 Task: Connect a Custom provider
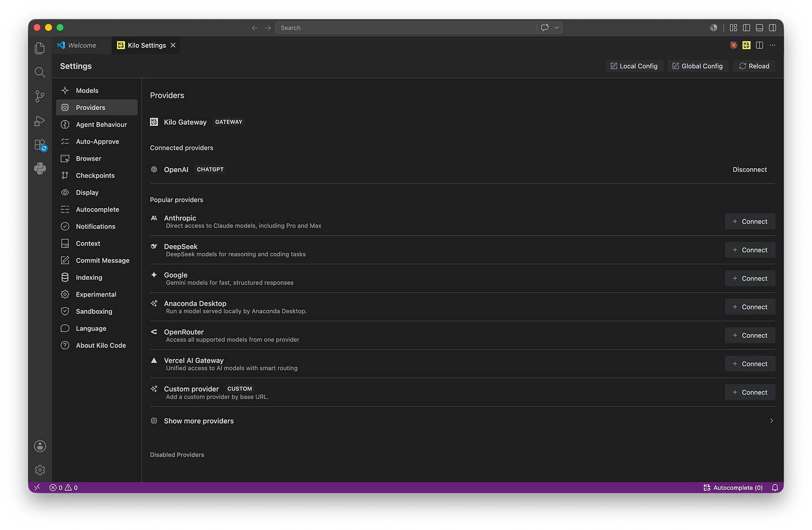(x=750, y=392)
